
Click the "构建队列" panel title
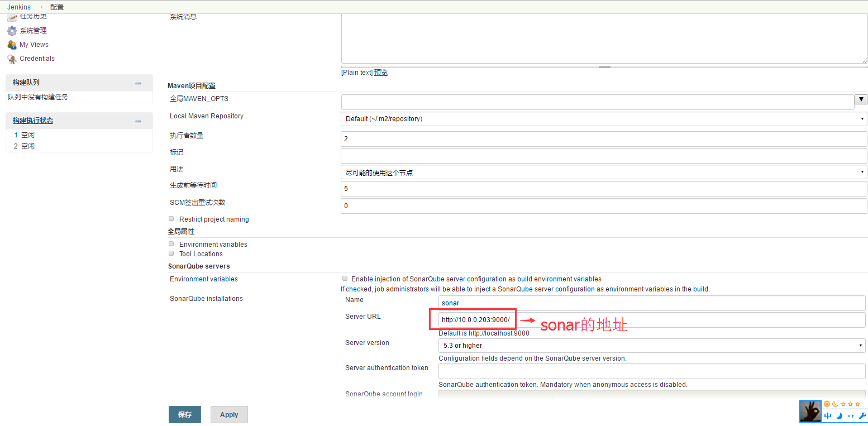pyautogui.click(x=26, y=83)
